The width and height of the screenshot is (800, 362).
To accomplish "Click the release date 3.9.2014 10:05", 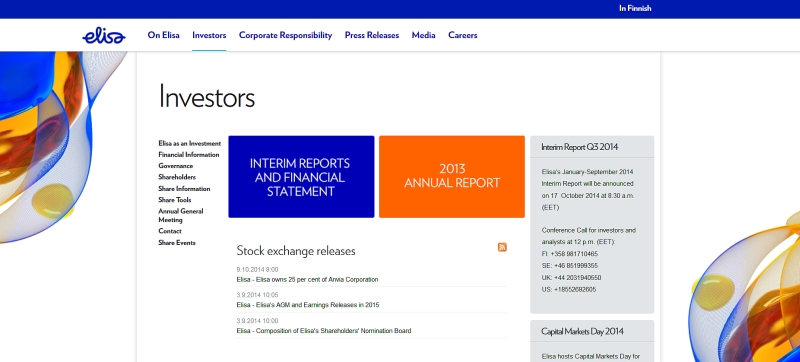I will pos(257,295).
